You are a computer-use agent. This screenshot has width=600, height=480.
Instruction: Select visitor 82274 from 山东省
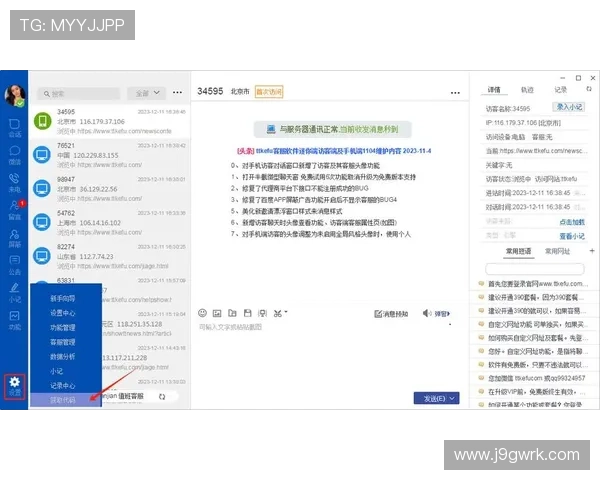click(x=110, y=256)
